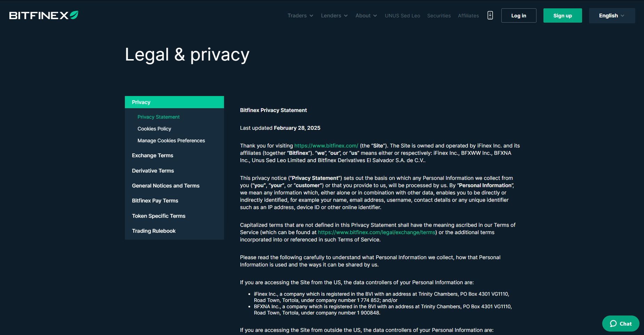Expand the Traders dropdown menu
This screenshot has height=335, width=644.
(x=300, y=16)
